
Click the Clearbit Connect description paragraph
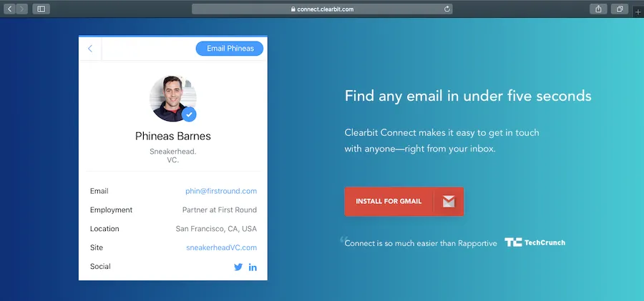[x=442, y=141]
